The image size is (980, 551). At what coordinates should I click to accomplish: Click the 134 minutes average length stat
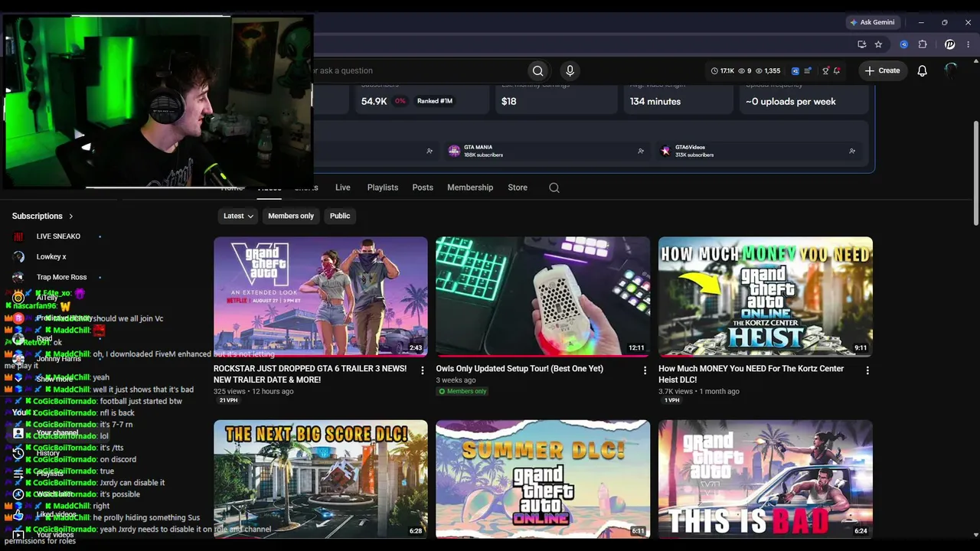(x=655, y=101)
